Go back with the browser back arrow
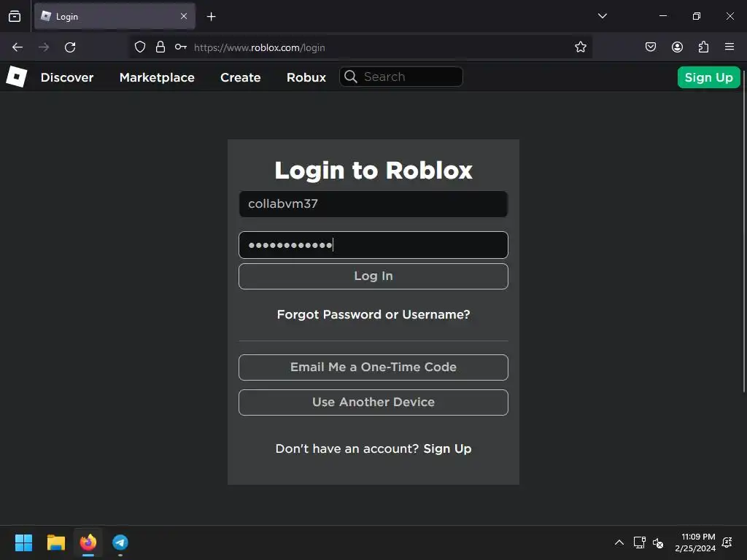747x560 pixels. point(18,47)
